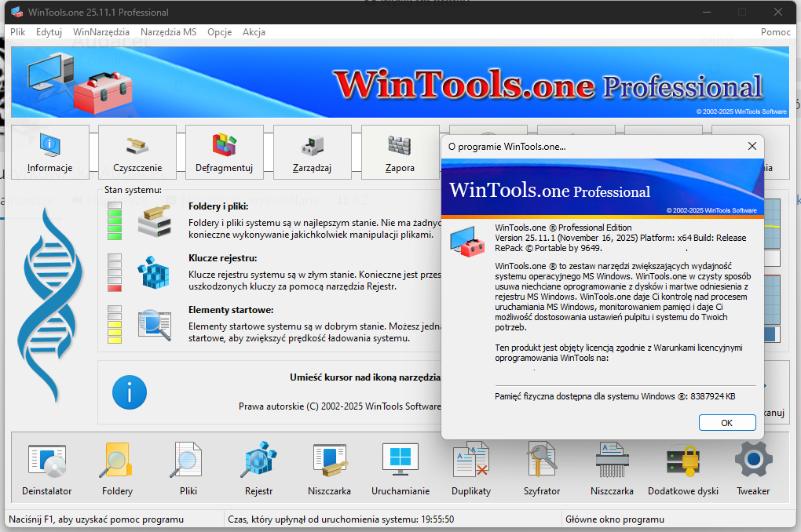Open the Zarządzaj tool
The image size is (801, 532).
pos(312,152)
